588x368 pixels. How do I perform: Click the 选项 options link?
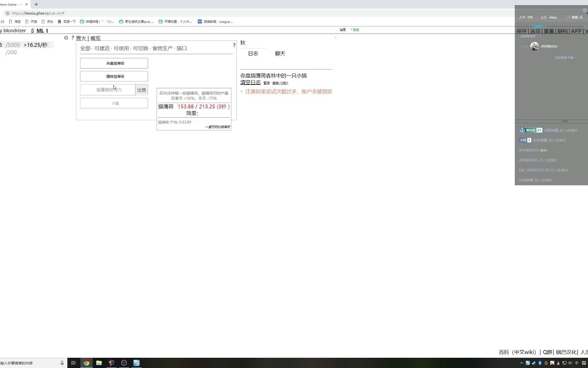[x=535, y=31]
